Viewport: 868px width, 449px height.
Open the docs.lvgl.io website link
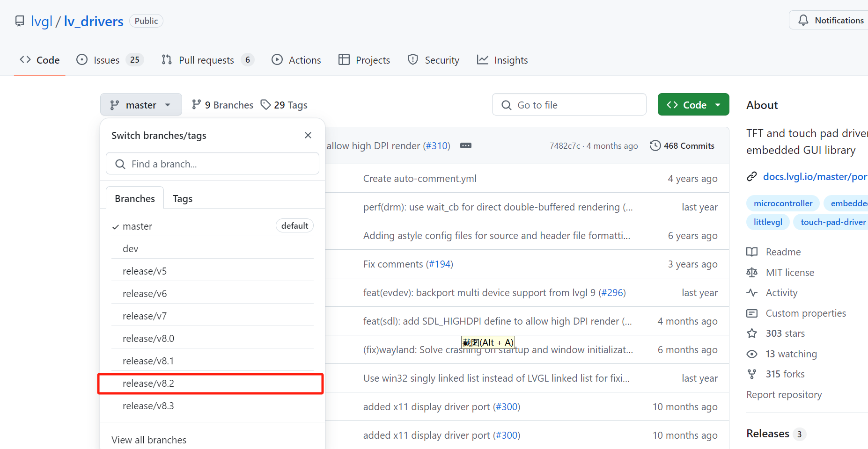coord(815,177)
